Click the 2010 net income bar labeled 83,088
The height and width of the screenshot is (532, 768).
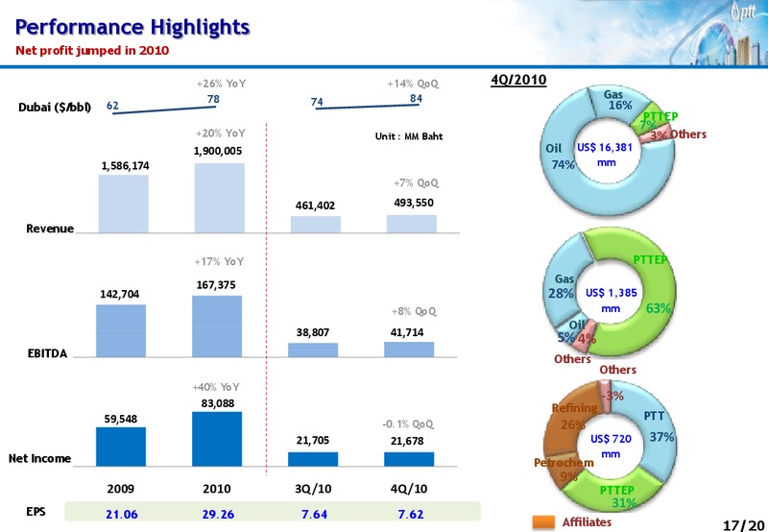tap(217, 439)
